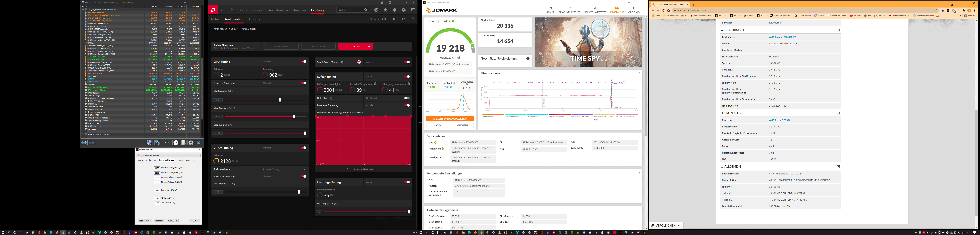Click Power Limit GPU (W) field

(157, 190)
